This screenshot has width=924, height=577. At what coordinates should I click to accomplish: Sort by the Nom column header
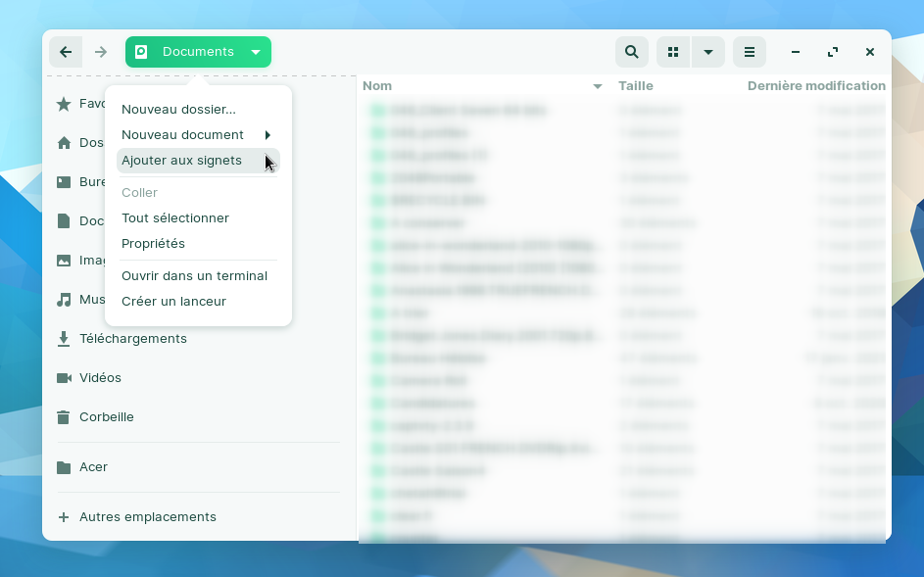[x=377, y=86]
